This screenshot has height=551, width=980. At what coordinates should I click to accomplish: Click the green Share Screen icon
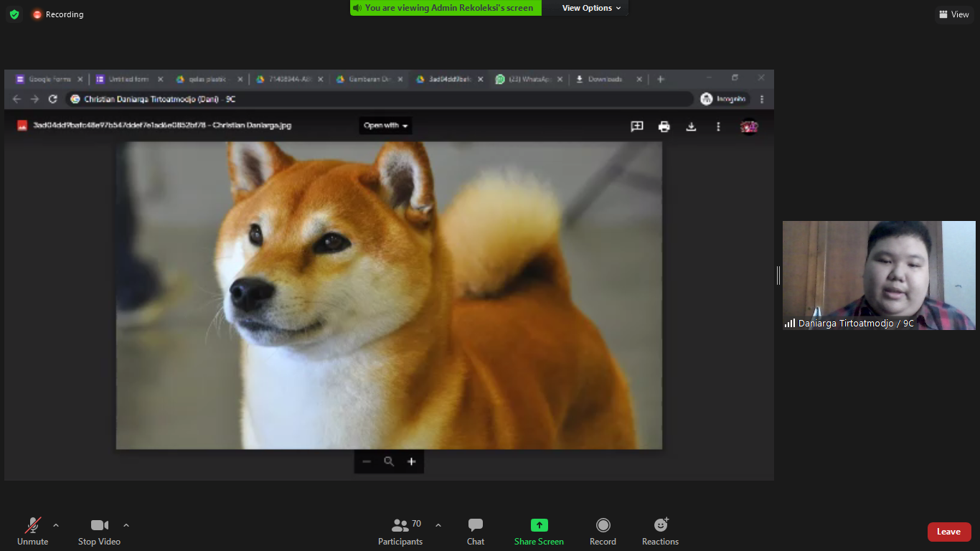point(539,525)
